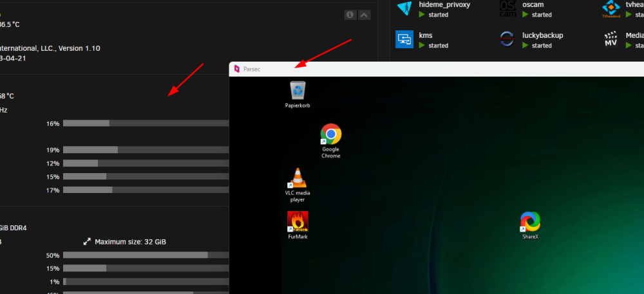Viewport: 644px width, 294px height.
Task: Click the hideme_privoxy container name
Action: tap(444, 5)
